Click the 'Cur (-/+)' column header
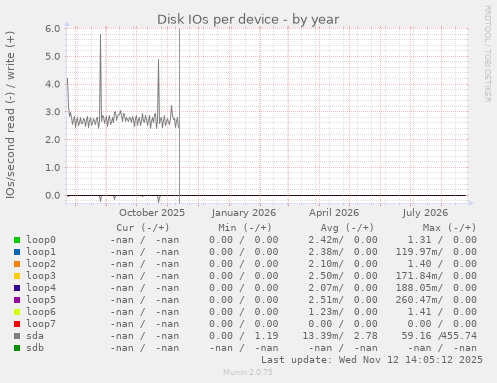 coord(143,228)
